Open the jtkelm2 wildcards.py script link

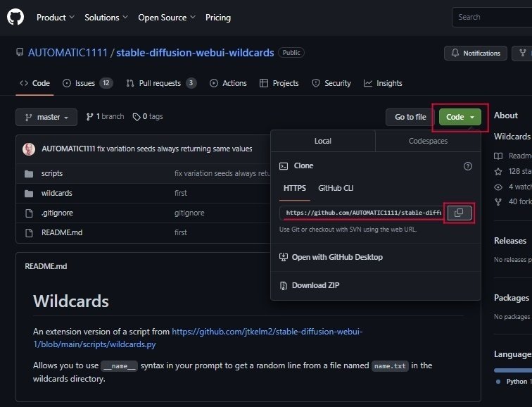pyautogui.click(x=198, y=338)
